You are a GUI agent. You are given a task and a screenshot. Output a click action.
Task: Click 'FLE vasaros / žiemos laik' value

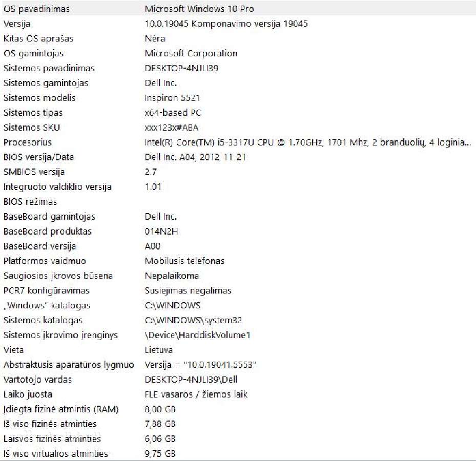[x=196, y=394]
